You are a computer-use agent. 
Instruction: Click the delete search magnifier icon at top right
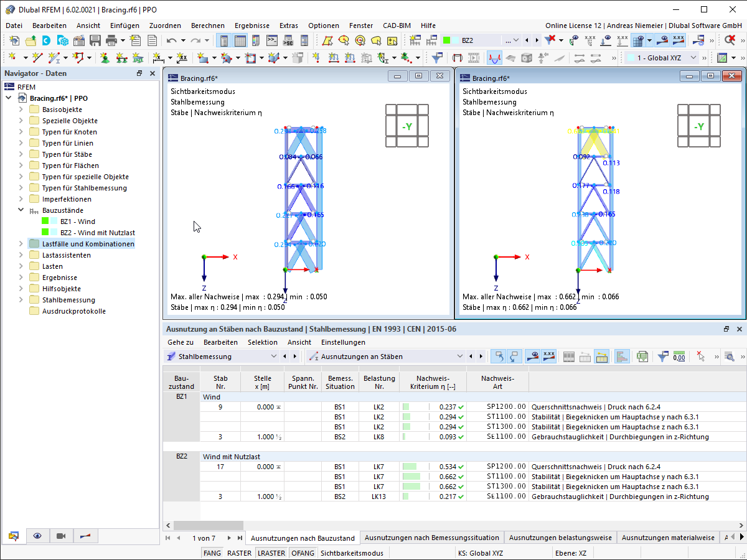click(x=730, y=40)
